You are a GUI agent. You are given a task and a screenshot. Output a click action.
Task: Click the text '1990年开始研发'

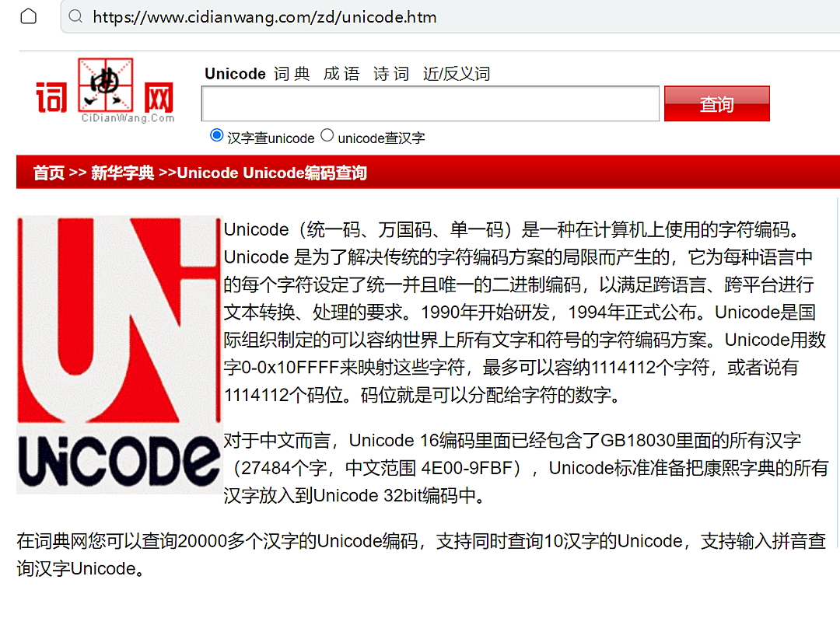[485, 312]
